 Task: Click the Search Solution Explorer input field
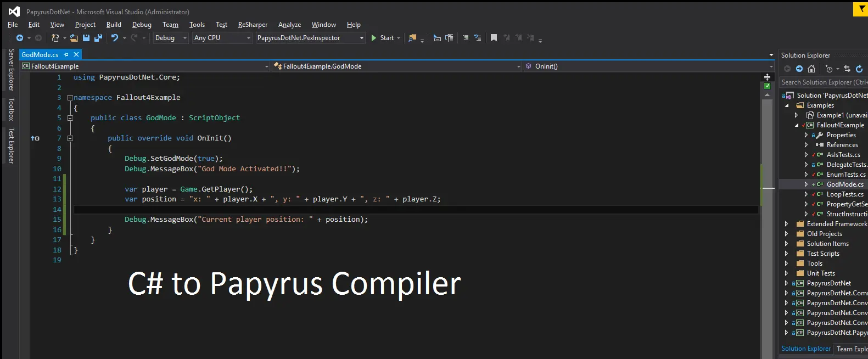pos(824,82)
